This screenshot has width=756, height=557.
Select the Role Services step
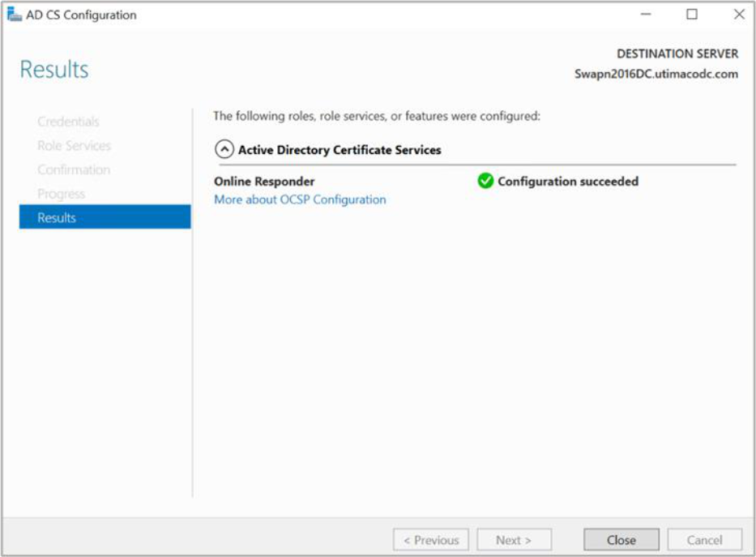tap(74, 146)
